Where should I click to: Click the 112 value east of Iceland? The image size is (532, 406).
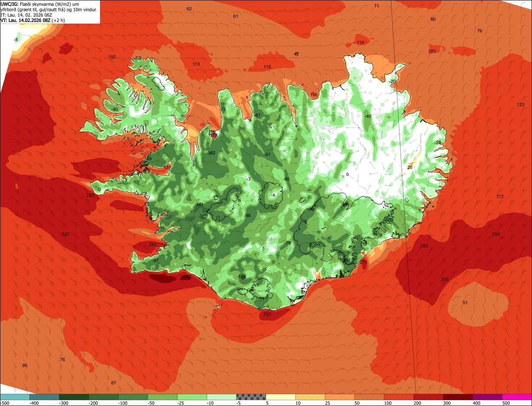tap(500, 196)
